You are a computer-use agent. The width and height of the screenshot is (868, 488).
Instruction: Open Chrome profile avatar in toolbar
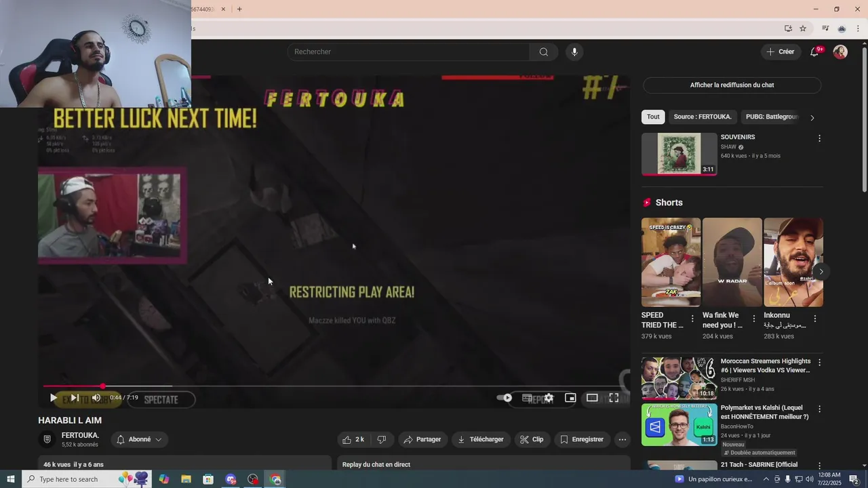tap(842, 28)
